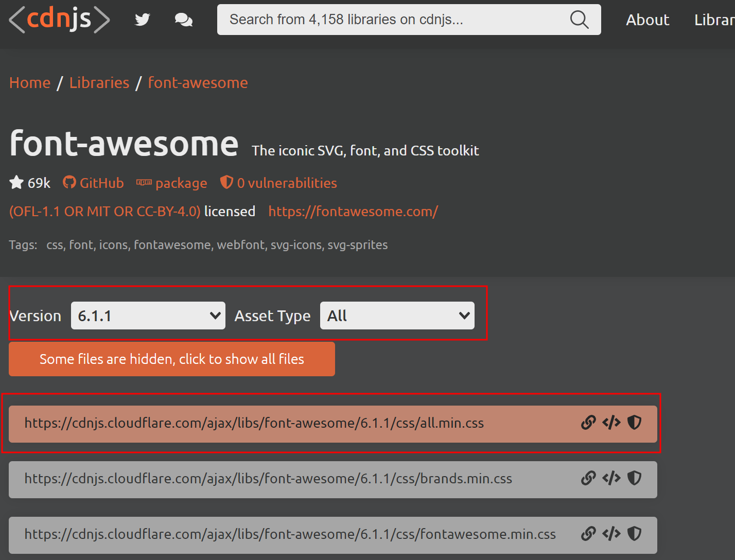Copy URL link icon for brands.min.css
735x560 pixels.
click(x=588, y=478)
